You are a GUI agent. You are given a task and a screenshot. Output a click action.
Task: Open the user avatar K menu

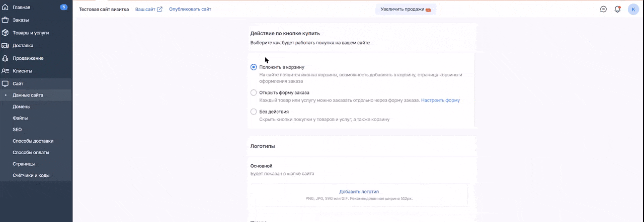[633, 9]
